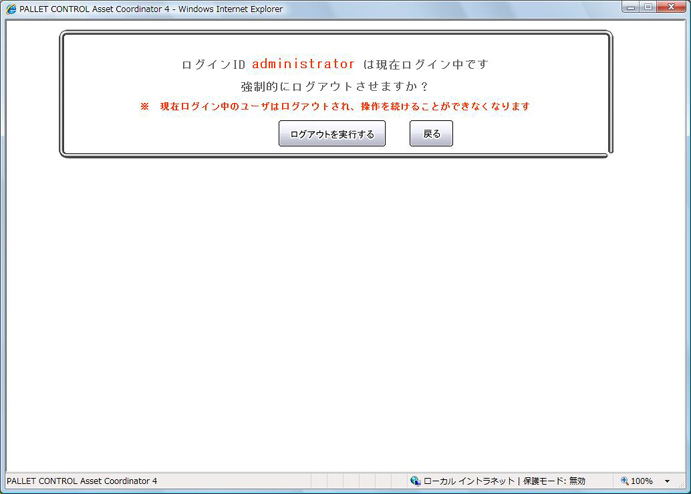Click the 強制的にログアウトさせますか？ question text
Screen dimensions: 691x494
click(x=334, y=86)
